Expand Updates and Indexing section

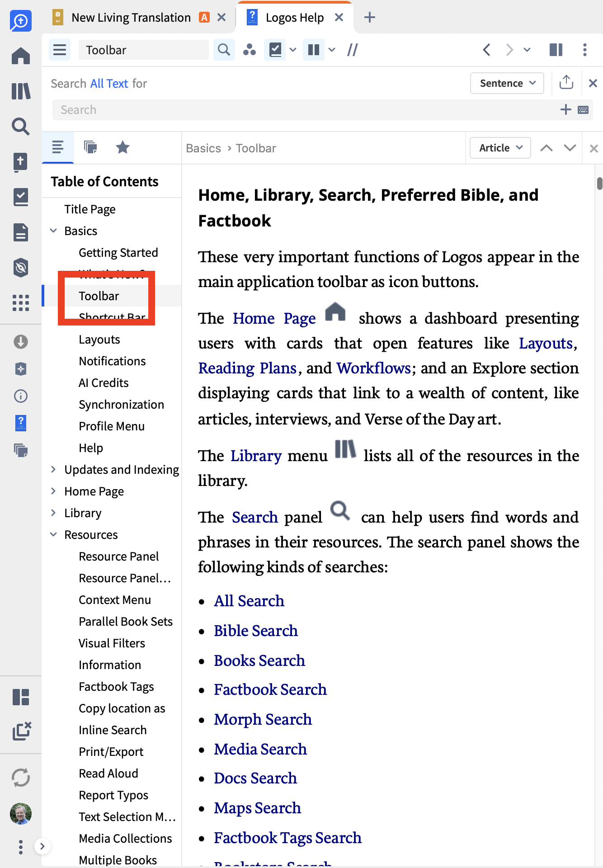[53, 470]
